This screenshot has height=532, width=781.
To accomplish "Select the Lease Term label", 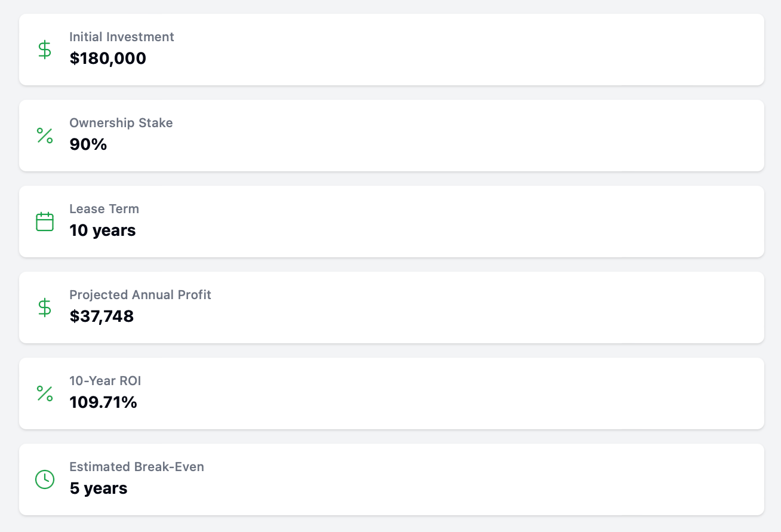I will coord(104,208).
